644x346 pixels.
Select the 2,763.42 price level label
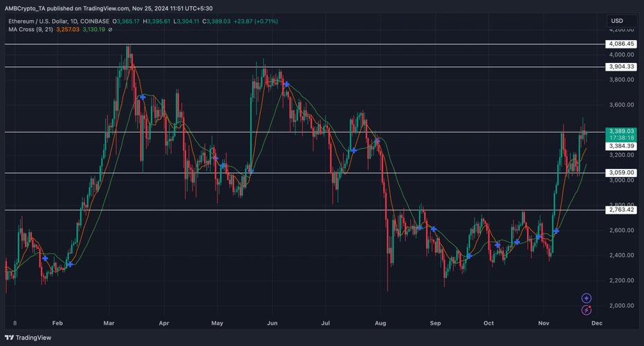pyautogui.click(x=620, y=210)
